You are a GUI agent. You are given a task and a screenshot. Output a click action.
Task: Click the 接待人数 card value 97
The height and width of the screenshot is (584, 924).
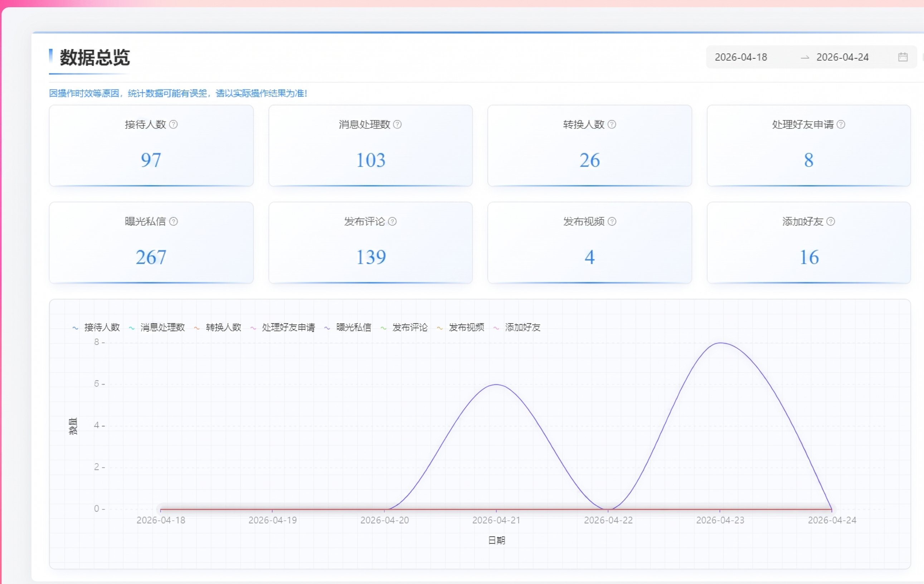tap(151, 160)
